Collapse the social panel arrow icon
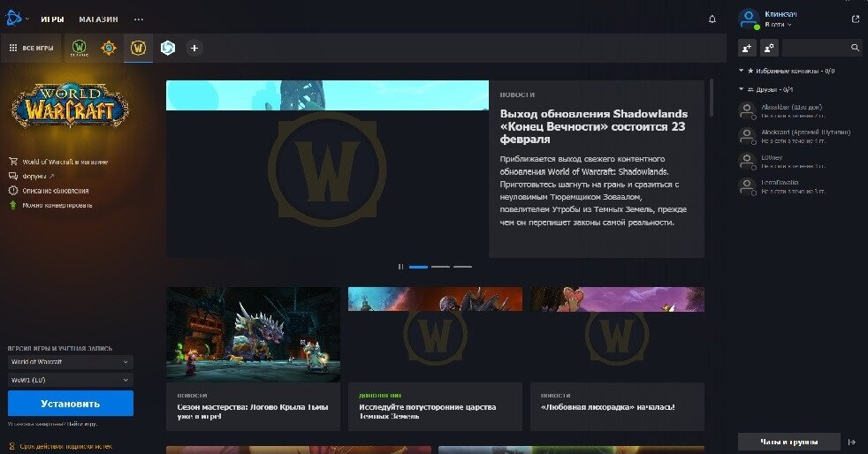The image size is (868, 454). (x=852, y=442)
